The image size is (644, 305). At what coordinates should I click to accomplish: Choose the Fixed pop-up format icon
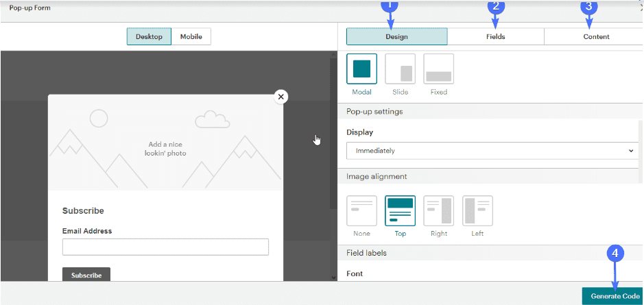439,69
